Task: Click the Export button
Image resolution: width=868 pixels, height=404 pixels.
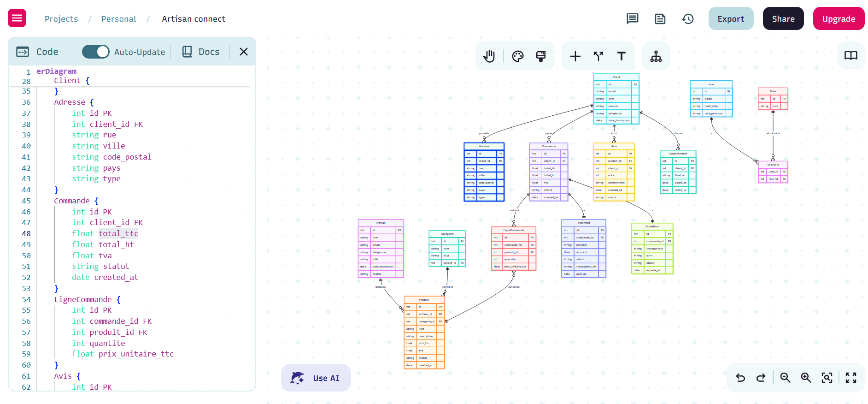Action: pyautogui.click(x=731, y=18)
